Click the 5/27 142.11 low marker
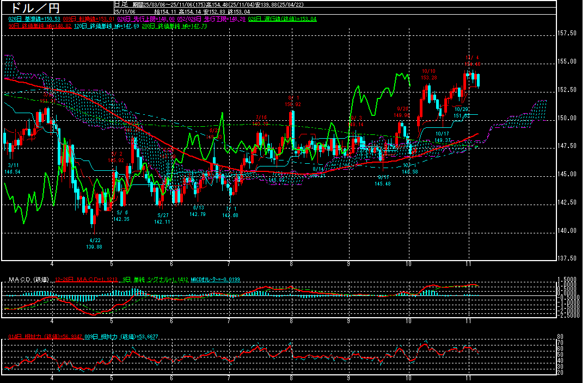 (x=162, y=218)
